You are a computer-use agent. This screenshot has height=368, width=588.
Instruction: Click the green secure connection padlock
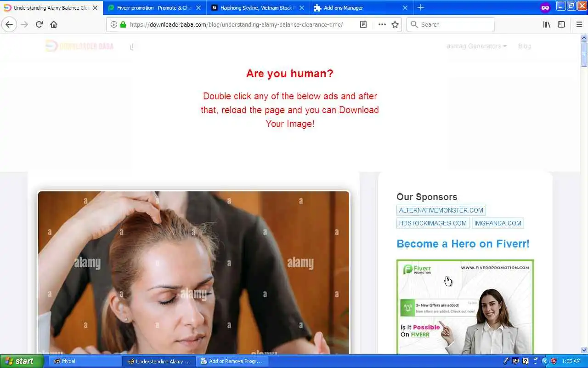point(123,24)
